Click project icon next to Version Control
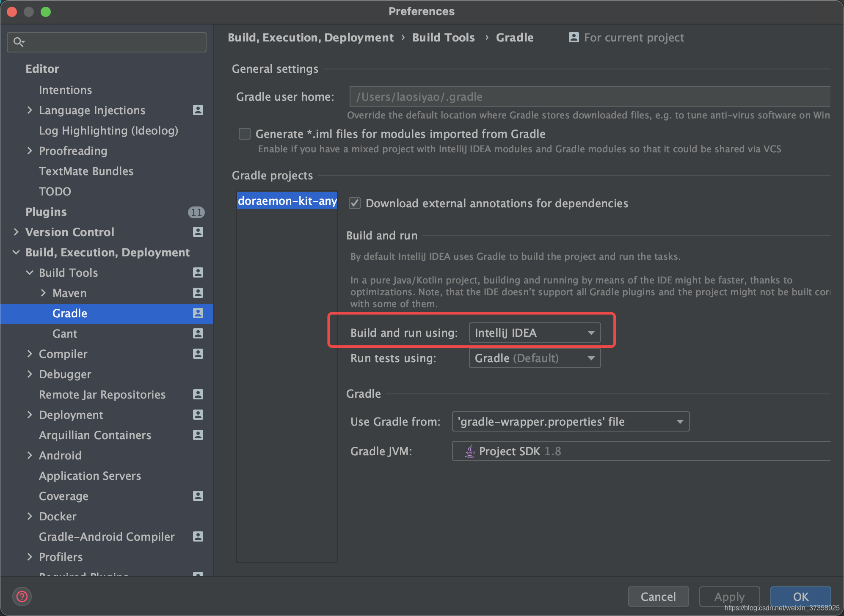844x616 pixels. (198, 232)
